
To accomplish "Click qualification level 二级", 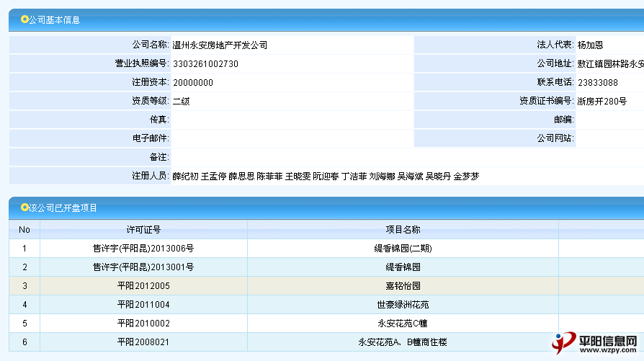I will 181,102.
